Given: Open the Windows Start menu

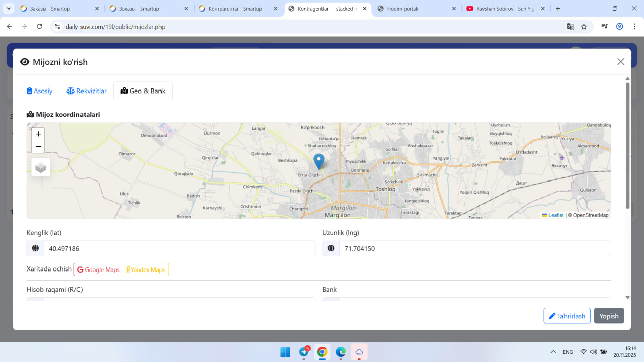Looking at the screenshot, I should coord(285,352).
